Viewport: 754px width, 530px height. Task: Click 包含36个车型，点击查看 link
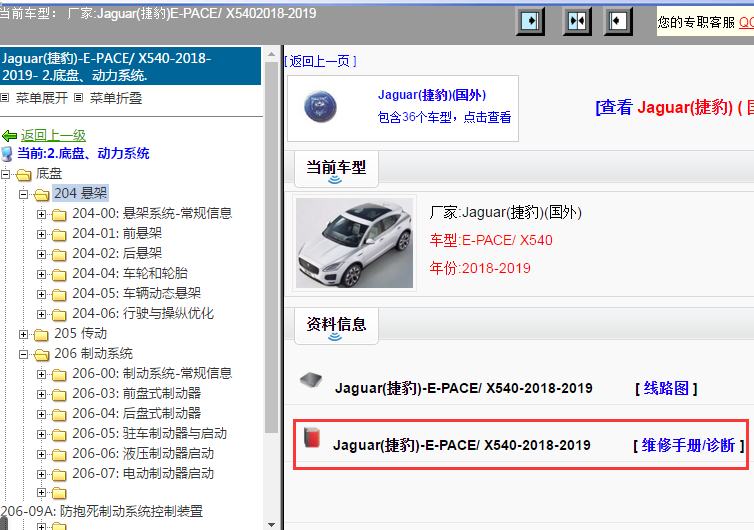pos(444,117)
